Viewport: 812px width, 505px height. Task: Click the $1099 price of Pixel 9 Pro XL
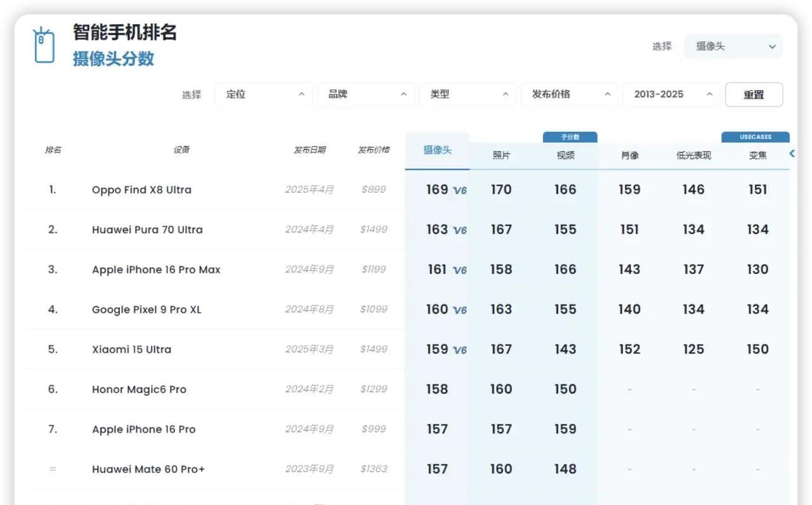[374, 310]
